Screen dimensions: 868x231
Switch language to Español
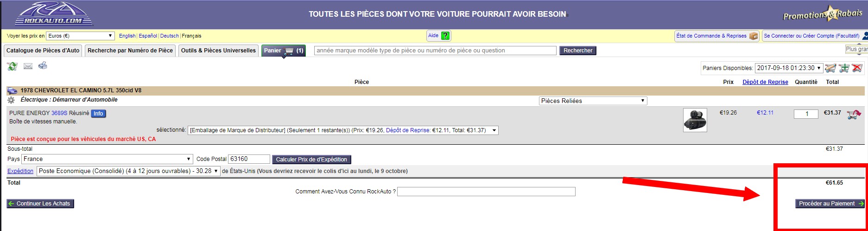point(148,36)
